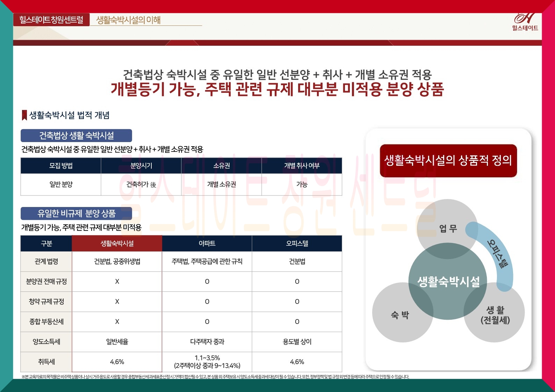Viewport: 555px width, 392px height.
Task: Click the 청약 규제 규정 row label
Action: (46, 302)
